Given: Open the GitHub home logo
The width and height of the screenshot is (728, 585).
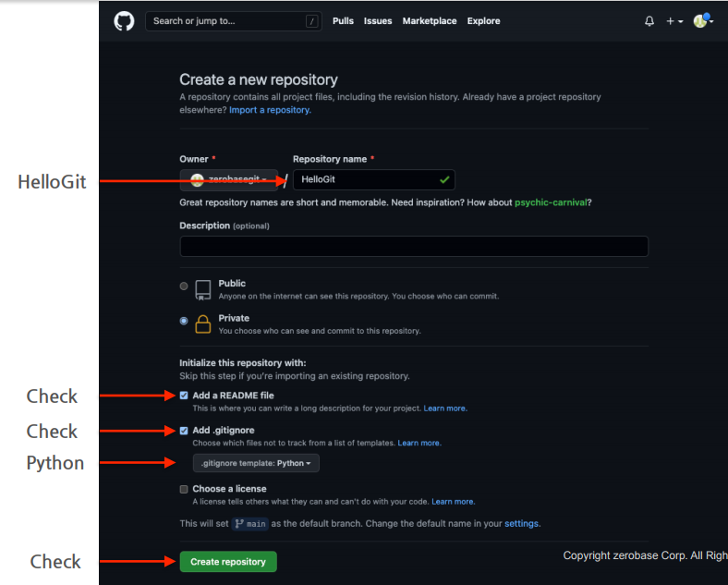Looking at the screenshot, I should point(124,21).
